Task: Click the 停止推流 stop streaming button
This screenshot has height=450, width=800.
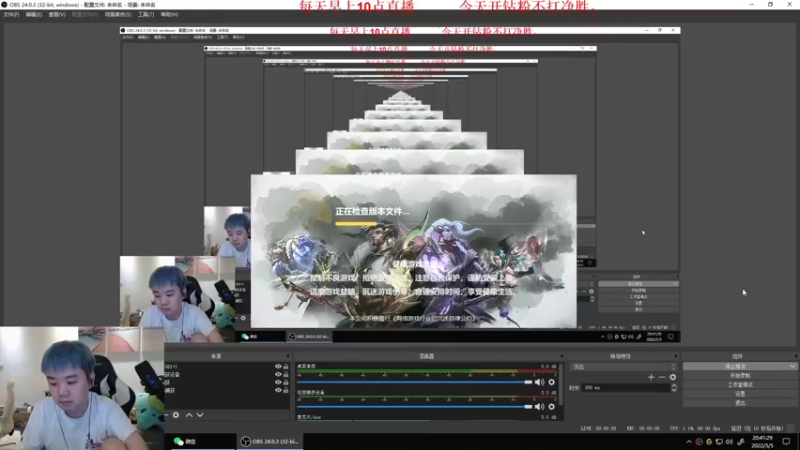Action: pos(736,366)
